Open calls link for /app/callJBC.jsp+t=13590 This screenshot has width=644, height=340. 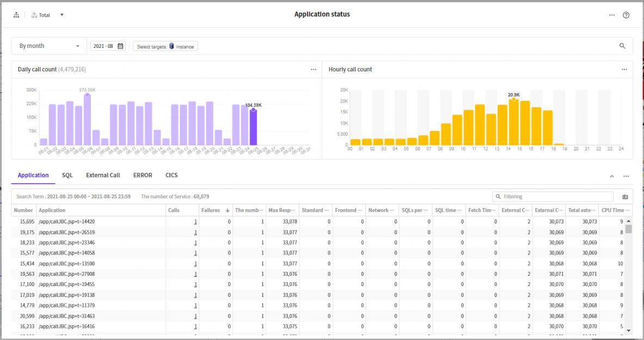pyautogui.click(x=195, y=264)
